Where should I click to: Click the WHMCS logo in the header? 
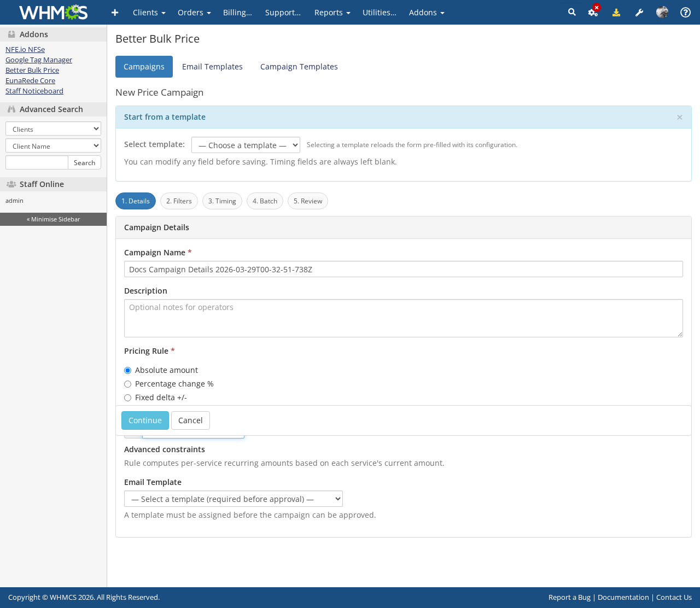(x=52, y=11)
